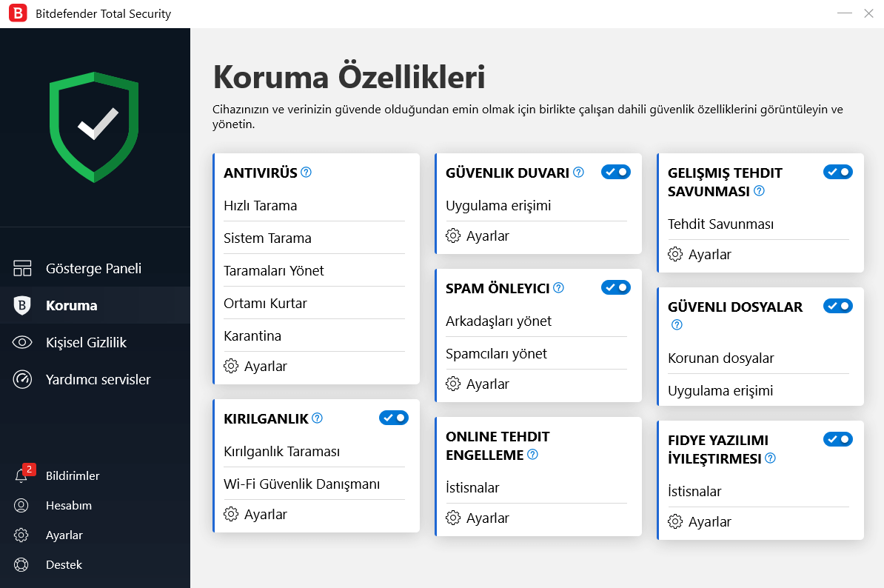Start Hızlı Tarama quick scan

[261, 206]
